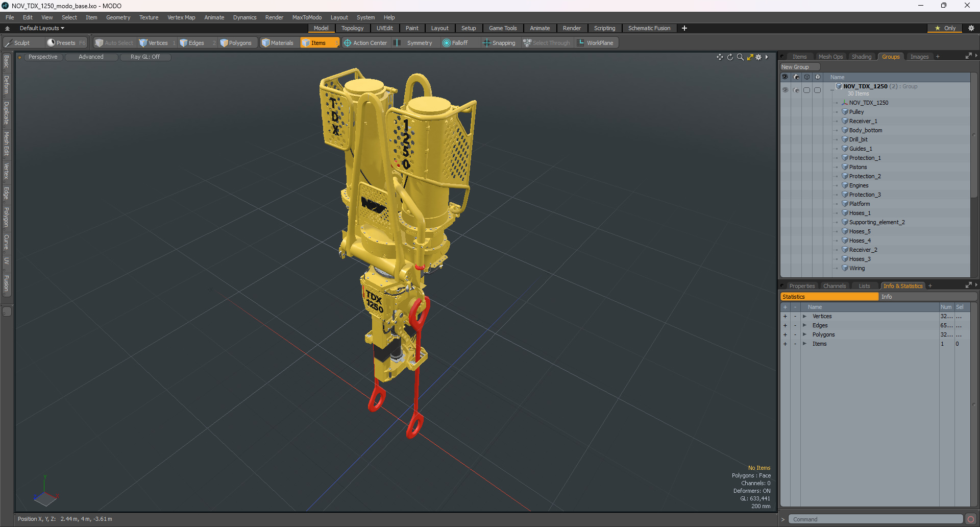Add a new panel tab next to Images
The height and width of the screenshot is (527, 980).
coord(938,57)
